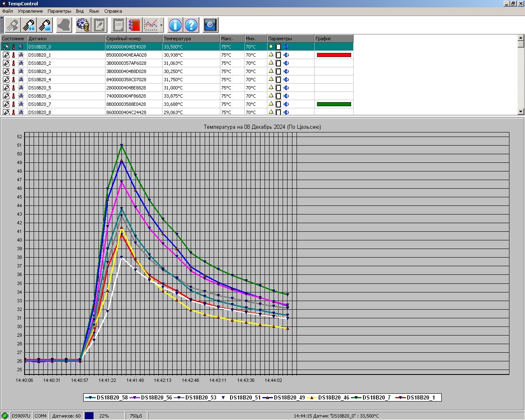Screen dimensions: 525x420
Task: Click the Состояние column header
Action: click(x=14, y=39)
